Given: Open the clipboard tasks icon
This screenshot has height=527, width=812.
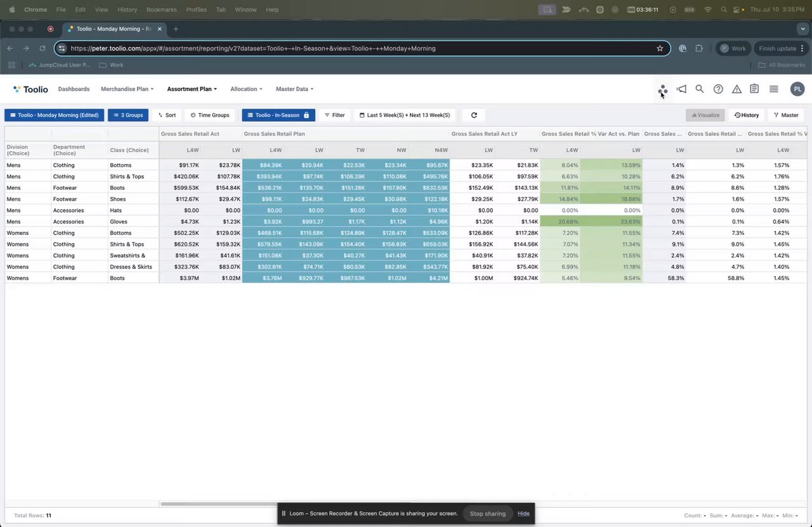Looking at the screenshot, I should [x=754, y=90].
